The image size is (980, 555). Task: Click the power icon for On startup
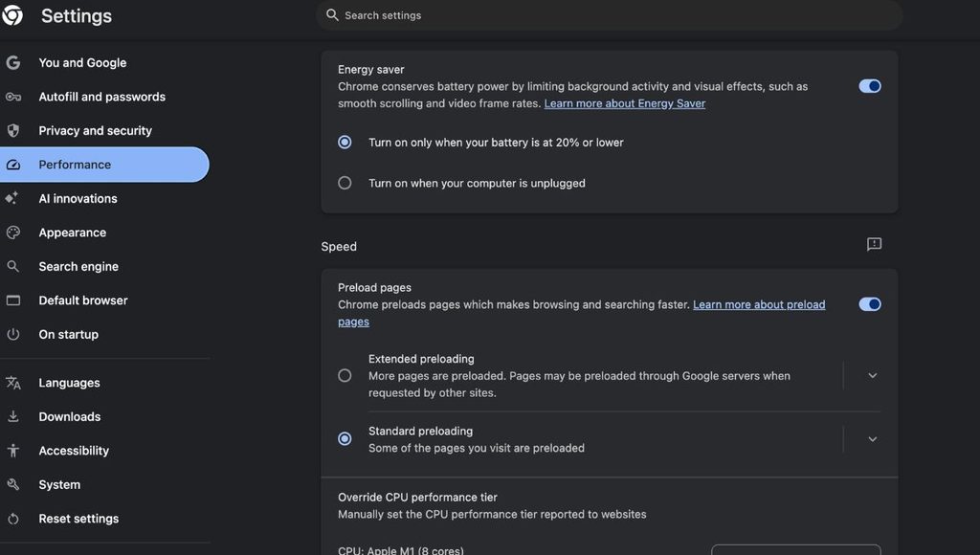13,334
